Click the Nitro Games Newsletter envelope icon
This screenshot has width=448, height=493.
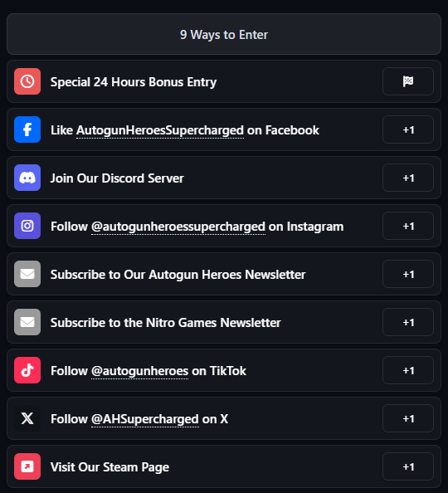[x=27, y=322]
